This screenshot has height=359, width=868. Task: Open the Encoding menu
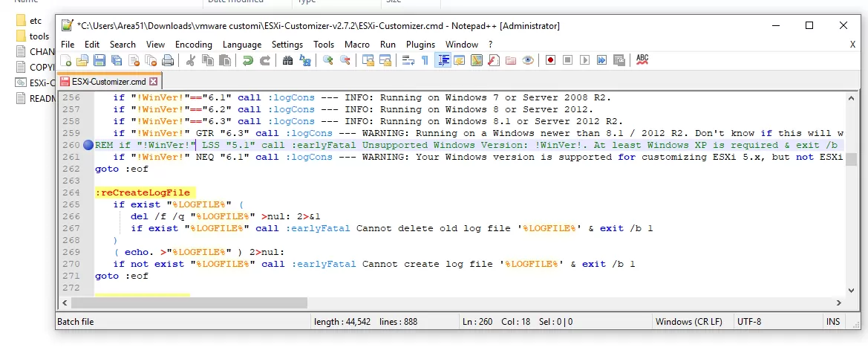194,45
